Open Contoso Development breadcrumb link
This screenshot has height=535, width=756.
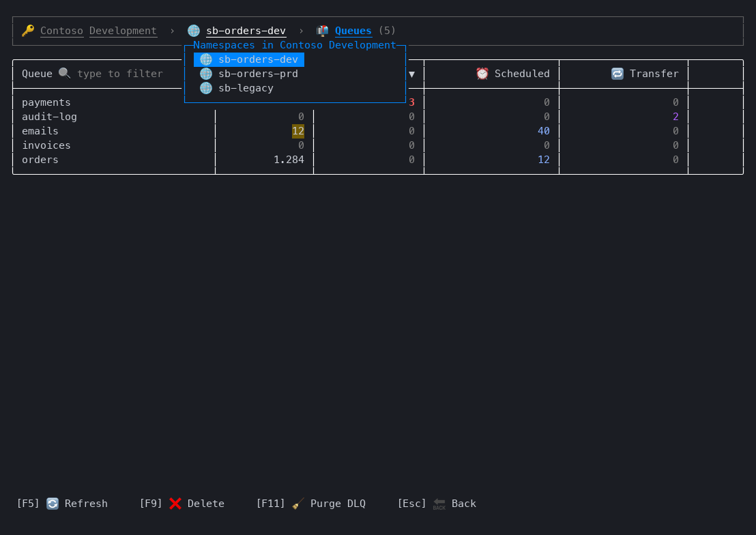(x=99, y=31)
